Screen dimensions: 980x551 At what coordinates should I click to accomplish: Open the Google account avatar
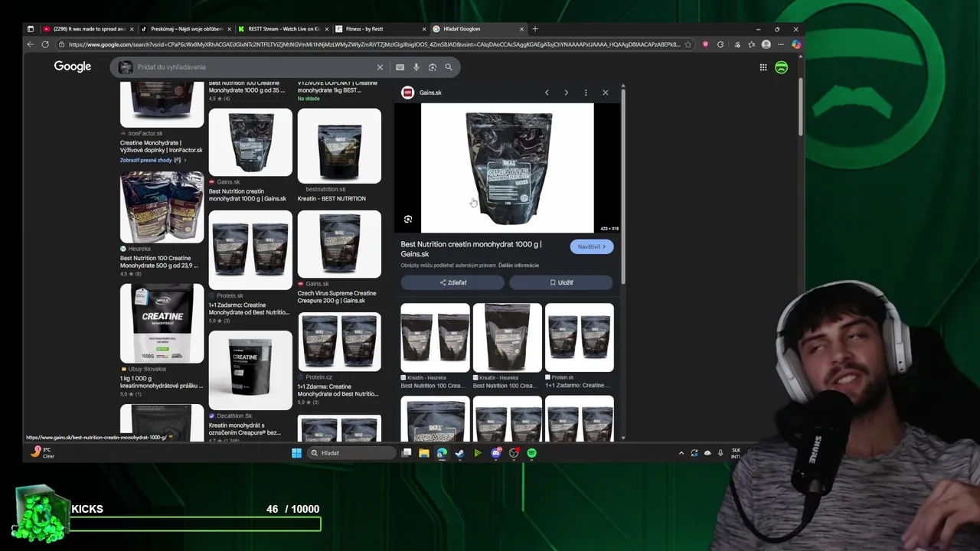(x=781, y=67)
